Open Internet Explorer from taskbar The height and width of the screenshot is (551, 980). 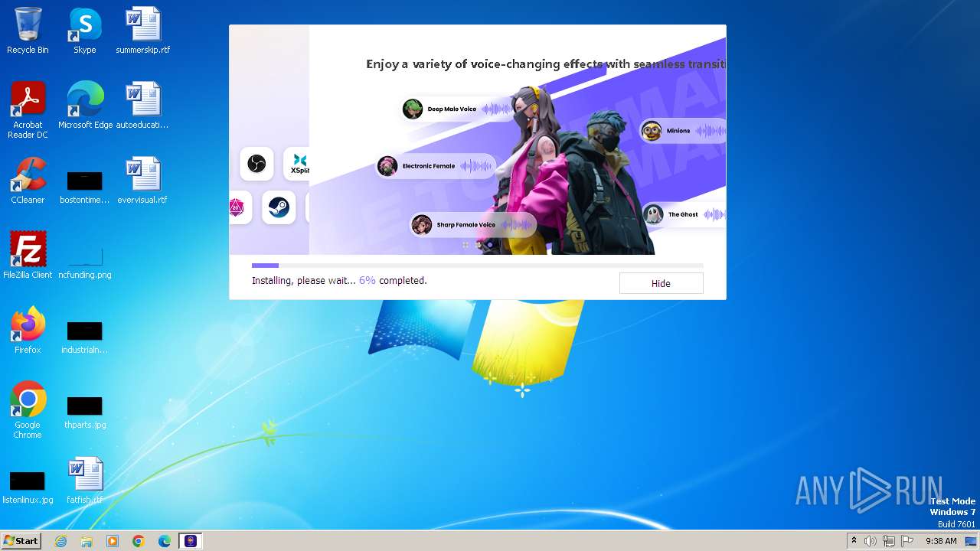[x=60, y=541]
